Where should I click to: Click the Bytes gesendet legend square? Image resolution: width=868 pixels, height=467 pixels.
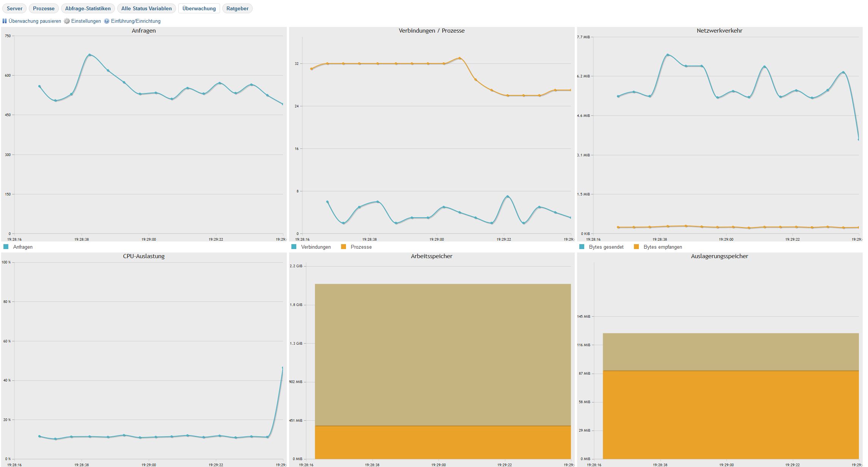582,247
